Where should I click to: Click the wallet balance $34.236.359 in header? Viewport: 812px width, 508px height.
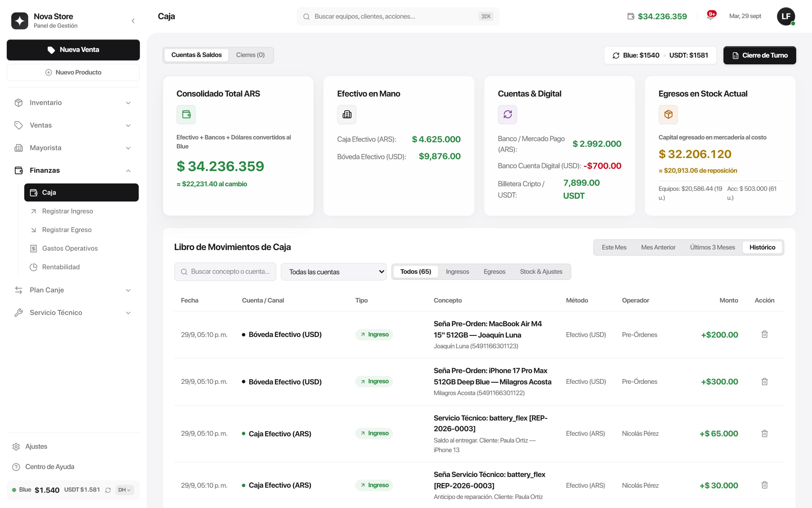tap(657, 16)
